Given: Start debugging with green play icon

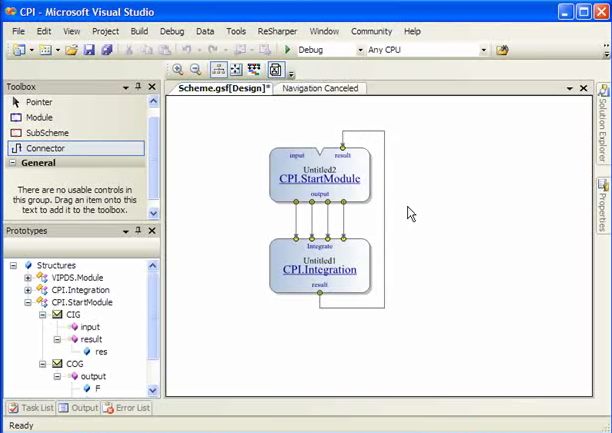Looking at the screenshot, I should 288,50.
